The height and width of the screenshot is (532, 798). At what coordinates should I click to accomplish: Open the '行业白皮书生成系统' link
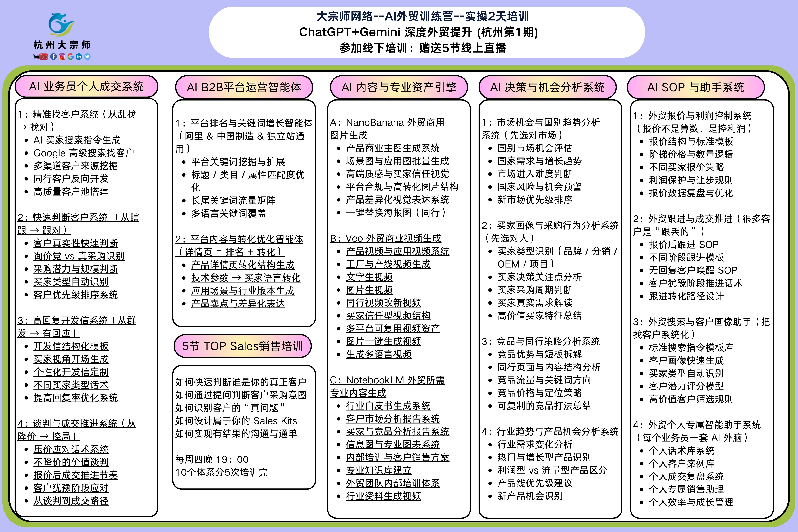click(x=388, y=406)
